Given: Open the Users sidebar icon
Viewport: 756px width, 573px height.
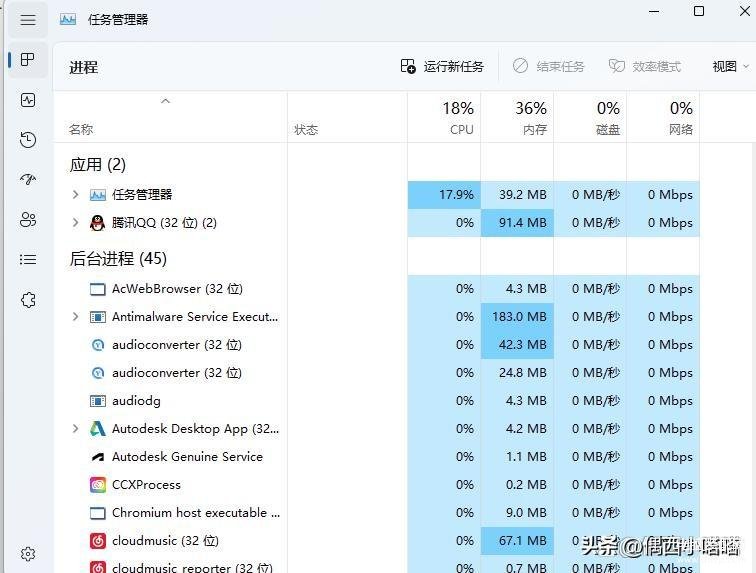Looking at the screenshot, I should (28, 219).
